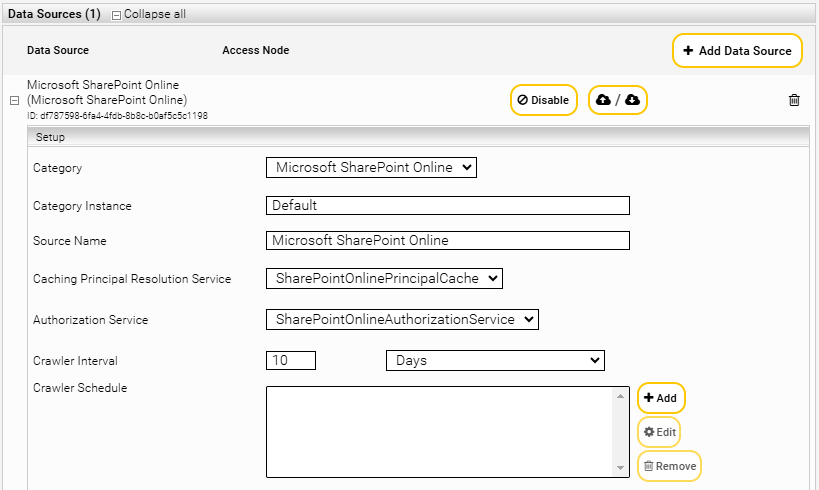This screenshot has width=819, height=490.
Task: Add a new crawler schedule
Action: click(660, 398)
